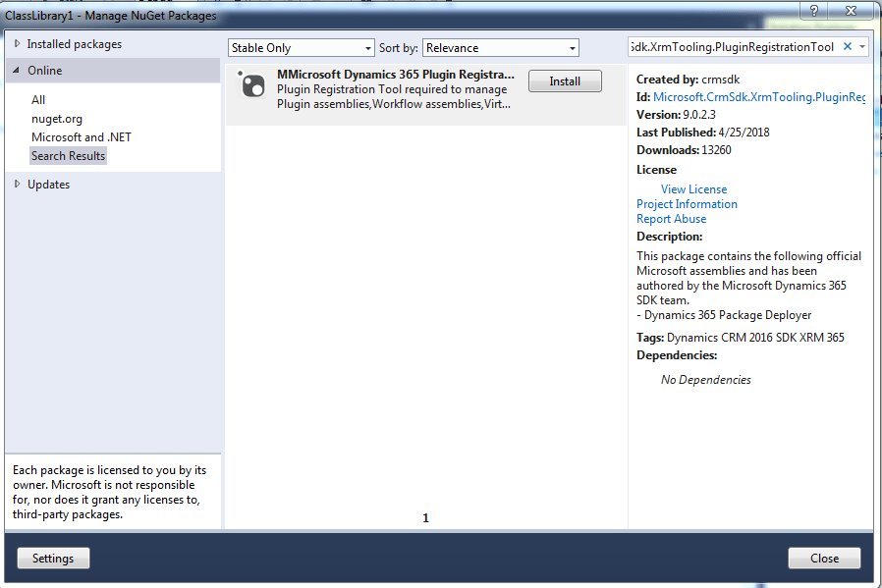The width and height of the screenshot is (882, 588).
Task: Click the Tags: Dynamics CRM 2016 SDK line
Action: [x=741, y=338]
